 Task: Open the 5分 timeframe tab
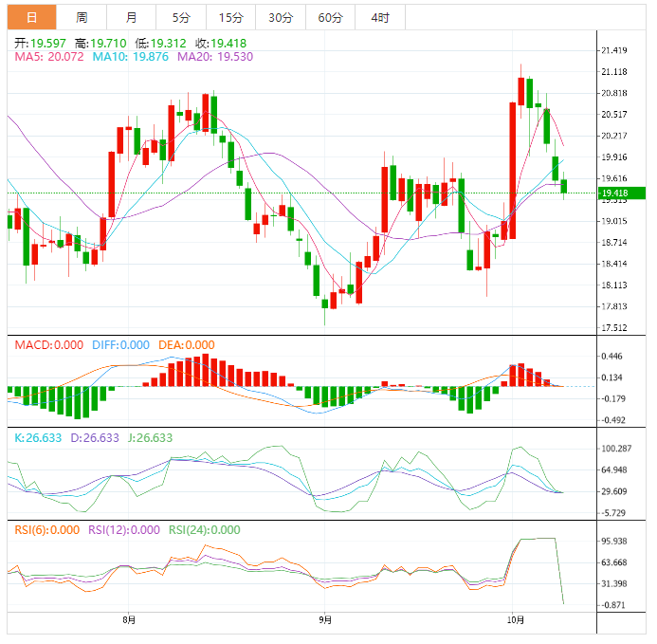(x=181, y=17)
